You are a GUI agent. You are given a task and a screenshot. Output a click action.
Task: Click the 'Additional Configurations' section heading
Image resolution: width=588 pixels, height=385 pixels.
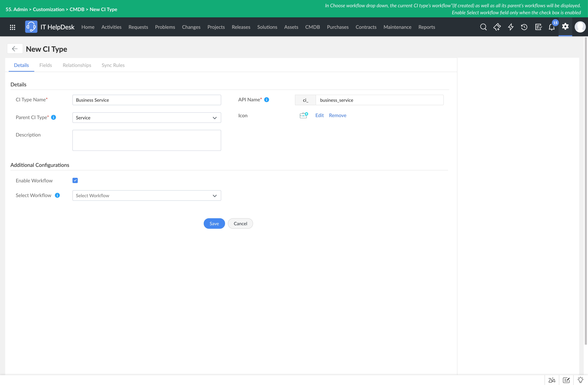[40, 165]
